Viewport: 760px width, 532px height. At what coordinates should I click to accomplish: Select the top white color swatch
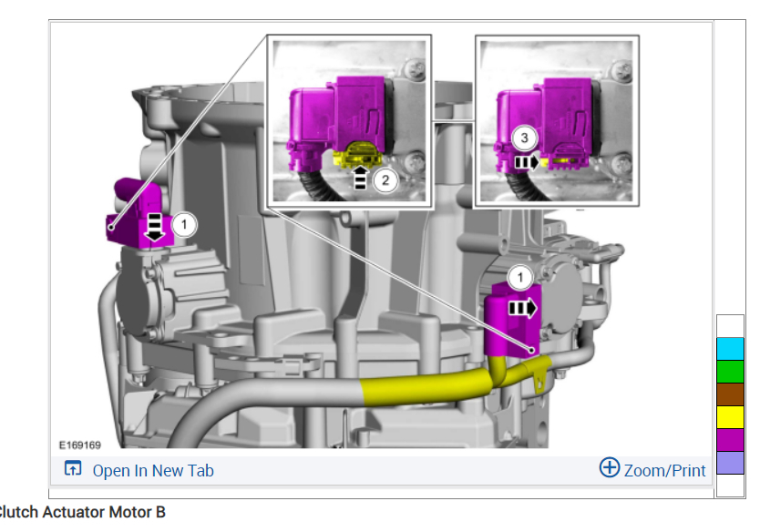point(730,326)
